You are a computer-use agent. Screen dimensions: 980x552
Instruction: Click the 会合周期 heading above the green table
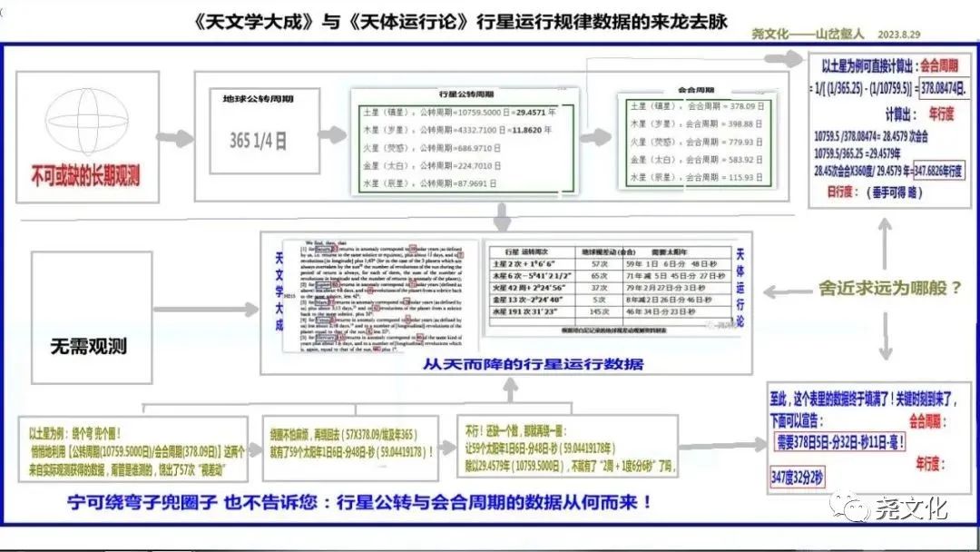pyautogui.click(x=696, y=89)
